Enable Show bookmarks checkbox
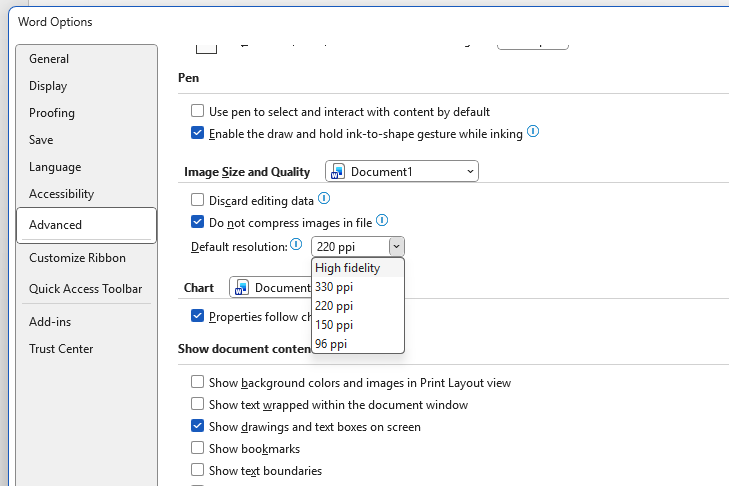The width and height of the screenshot is (729, 486). pos(198,449)
